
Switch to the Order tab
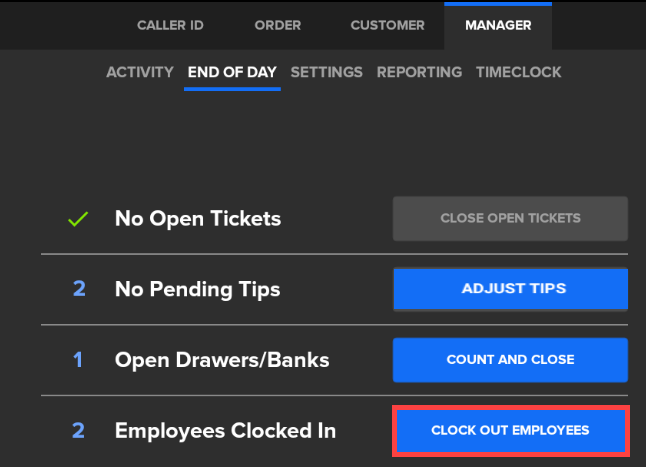point(278,25)
